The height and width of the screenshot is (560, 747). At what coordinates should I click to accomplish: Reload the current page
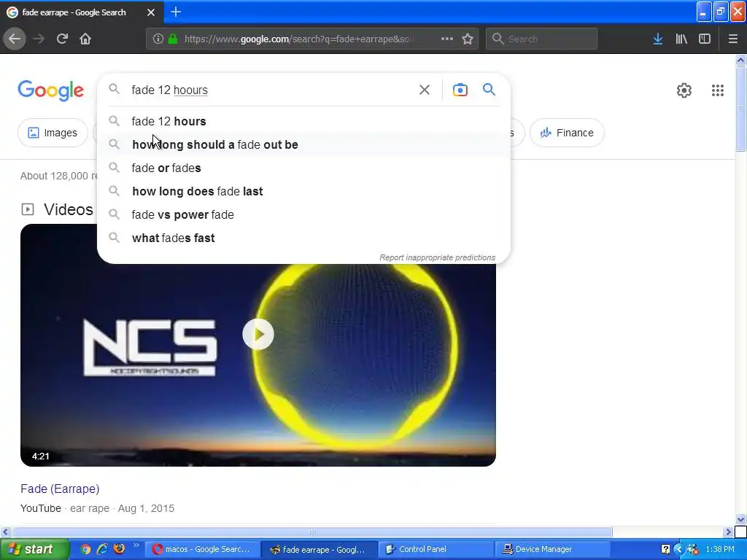(x=62, y=39)
